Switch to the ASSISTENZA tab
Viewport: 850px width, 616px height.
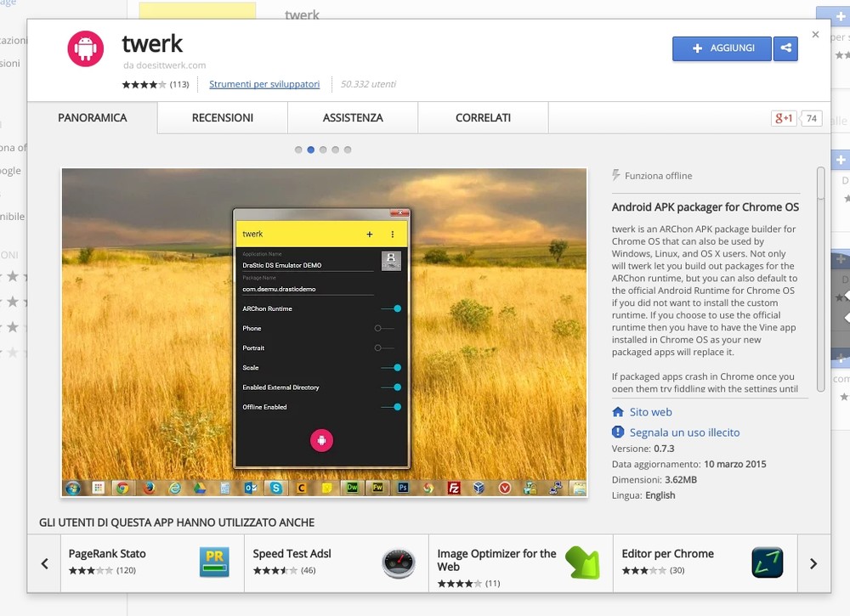click(353, 117)
